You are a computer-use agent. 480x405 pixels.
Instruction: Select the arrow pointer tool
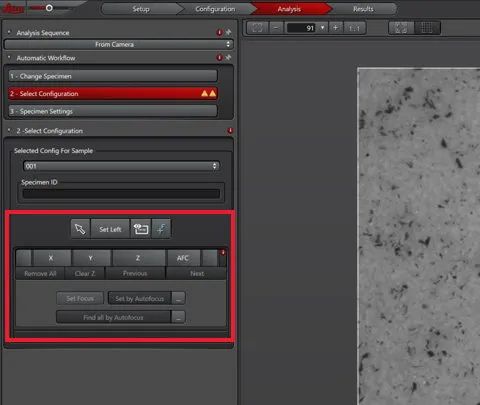pyautogui.click(x=80, y=229)
